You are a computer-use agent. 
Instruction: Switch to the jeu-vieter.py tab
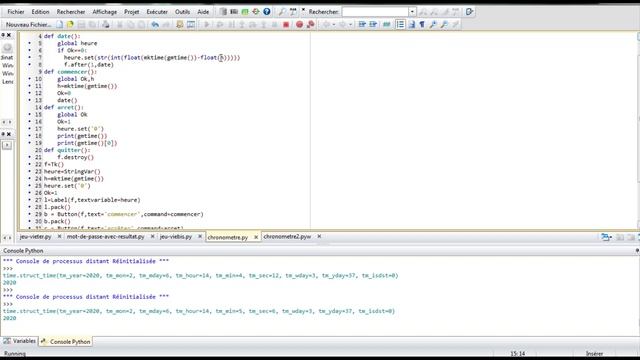point(36,237)
